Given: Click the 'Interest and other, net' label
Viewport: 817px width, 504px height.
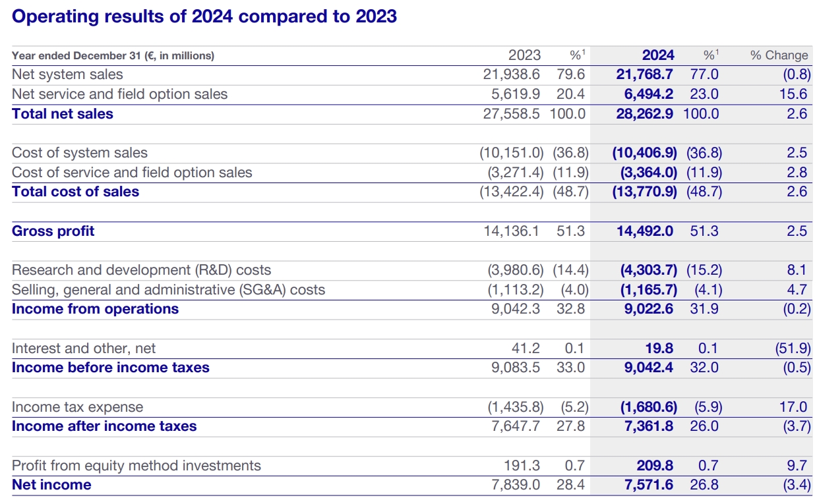Looking at the screenshot, I should click(x=84, y=348).
